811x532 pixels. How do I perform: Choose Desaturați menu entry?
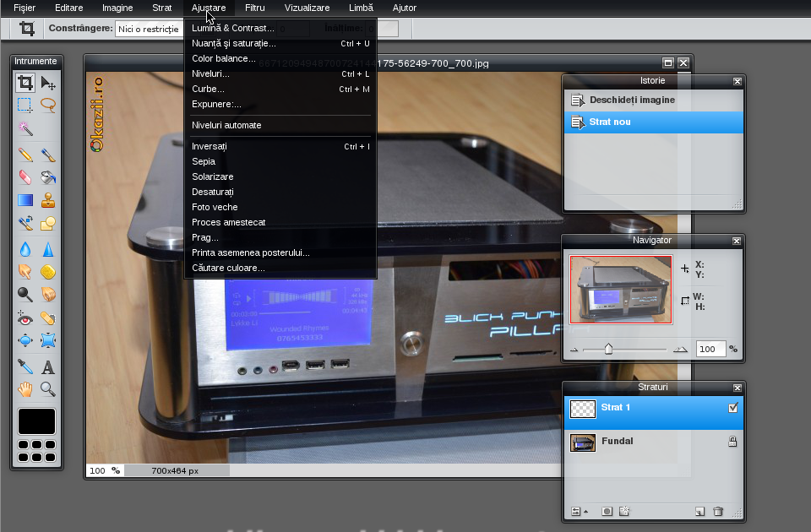point(280,192)
